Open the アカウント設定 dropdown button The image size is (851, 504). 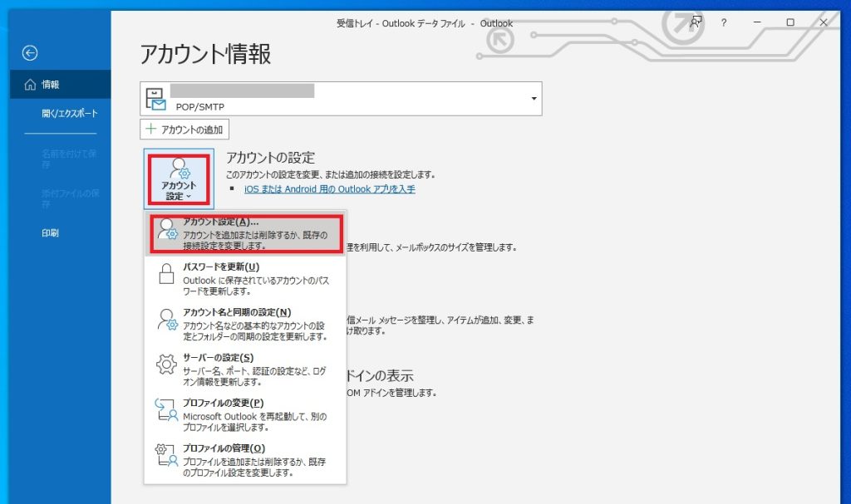coord(179,179)
